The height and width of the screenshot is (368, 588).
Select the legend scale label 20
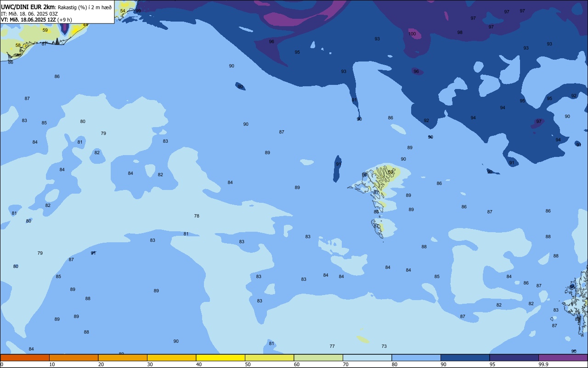pos(101,364)
